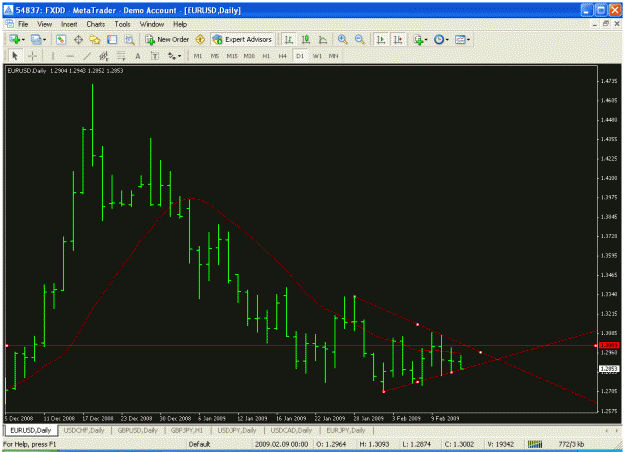Switch to the USDCAD,Daily chart tab

(x=291, y=430)
